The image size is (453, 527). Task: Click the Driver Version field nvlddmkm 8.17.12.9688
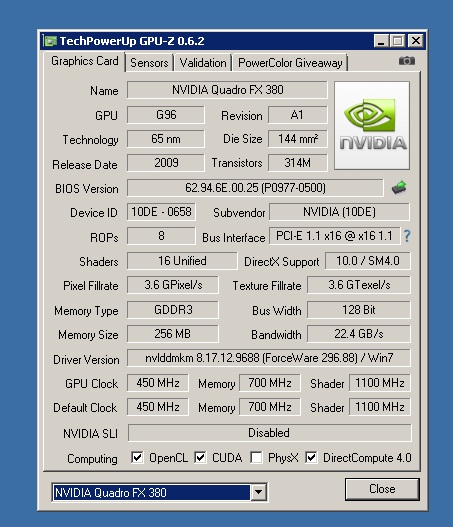(269, 358)
